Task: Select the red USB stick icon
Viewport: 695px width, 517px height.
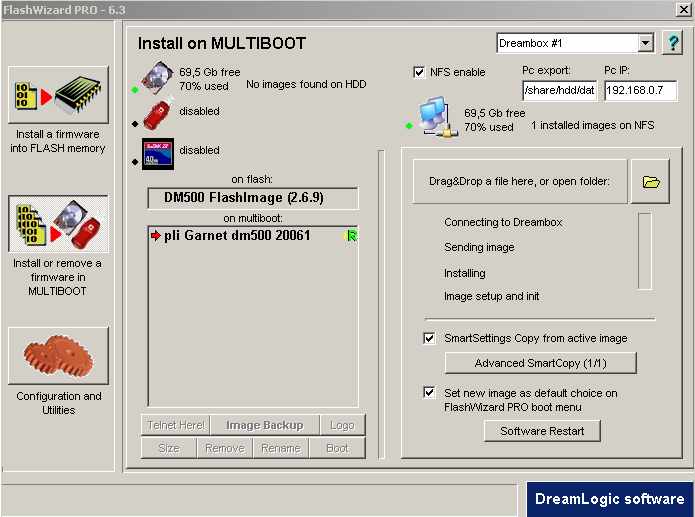Action: [159, 114]
